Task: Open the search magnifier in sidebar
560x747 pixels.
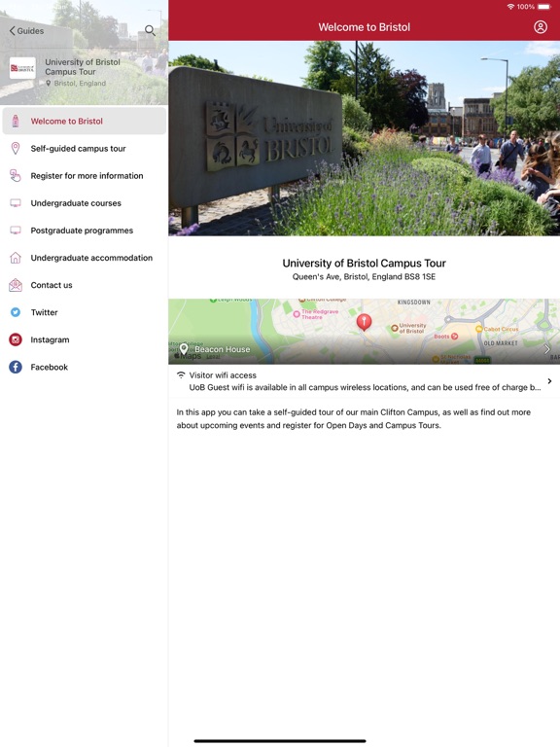Action: coord(150,30)
